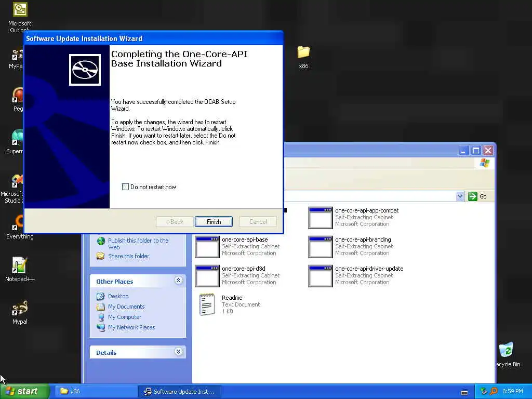Open the Peg desktop shortcut
This screenshot has width=532, height=399.
point(18,95)
